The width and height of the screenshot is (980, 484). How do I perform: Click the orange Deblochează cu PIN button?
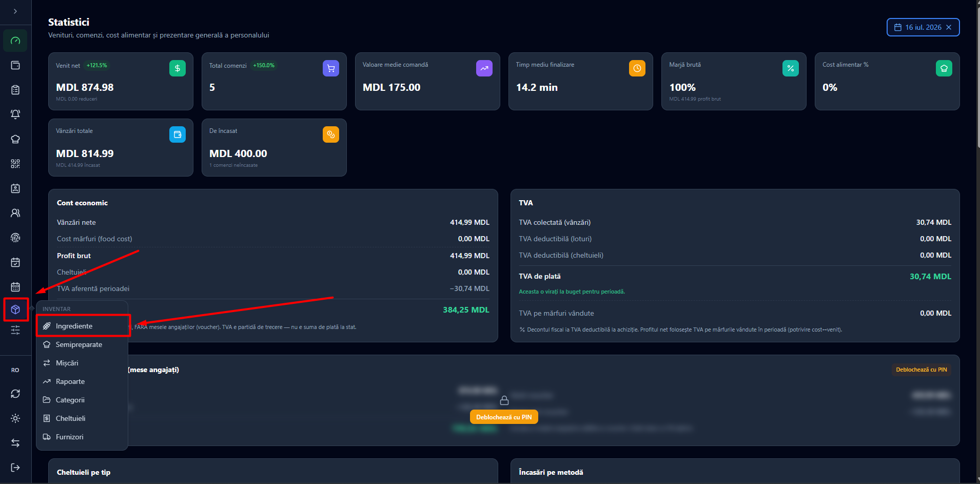coord(504,417)
